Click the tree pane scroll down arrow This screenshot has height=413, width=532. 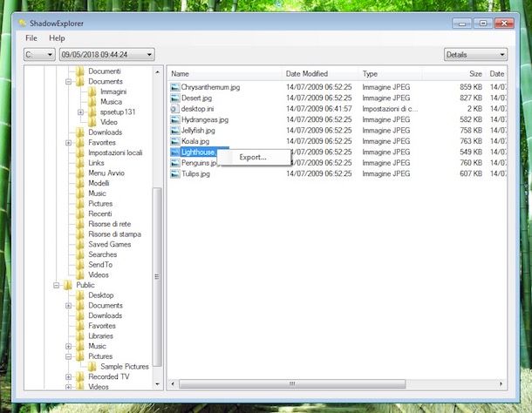click(x=157, y=384)
